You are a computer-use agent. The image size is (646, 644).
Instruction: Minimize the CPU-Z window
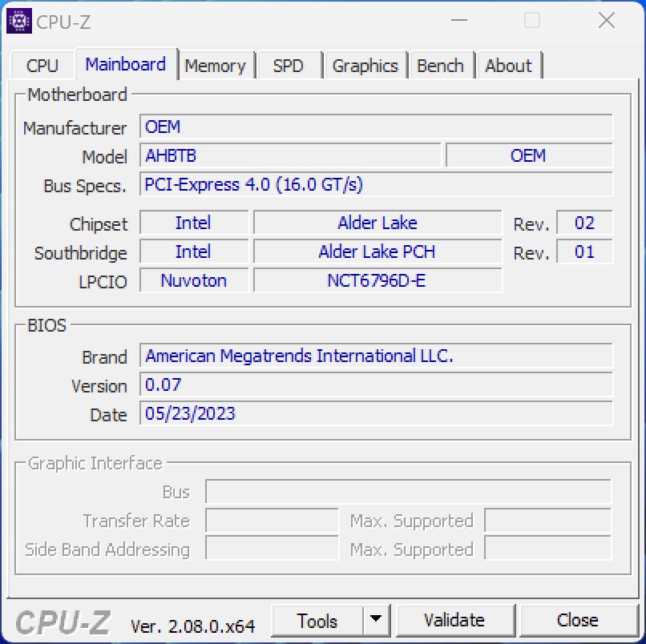tap(458, 22)
